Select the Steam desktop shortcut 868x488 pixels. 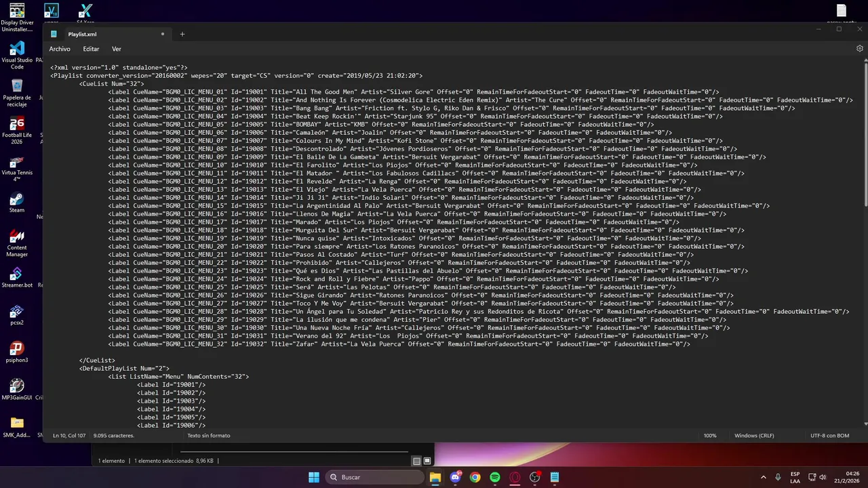pyautogui.click(x=17, y=203)
